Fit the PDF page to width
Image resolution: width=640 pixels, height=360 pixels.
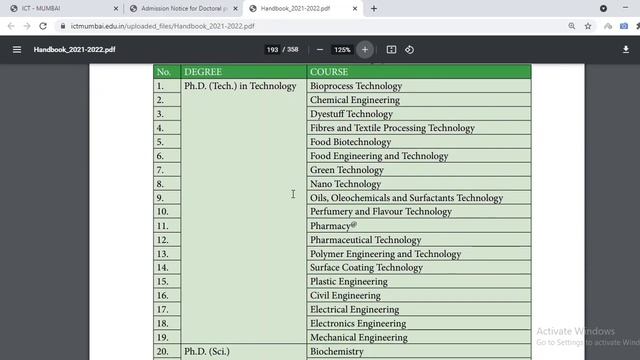[x=391, y=50]
